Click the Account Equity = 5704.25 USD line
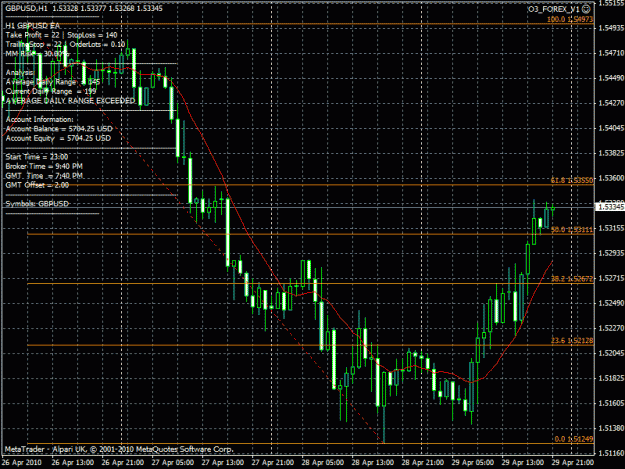Viewport: 625px width, 469px height. [x=58, y=138]
